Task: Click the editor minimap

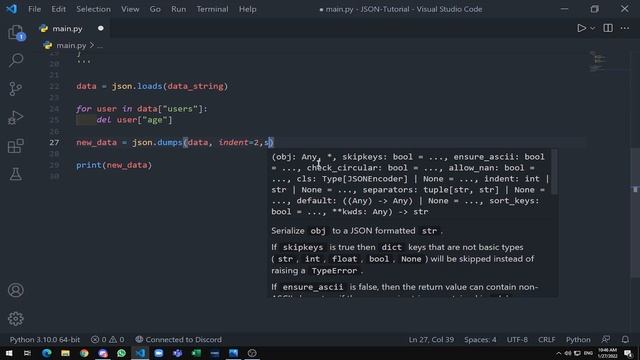Action: pyautogui.click(x=600, y=62)
